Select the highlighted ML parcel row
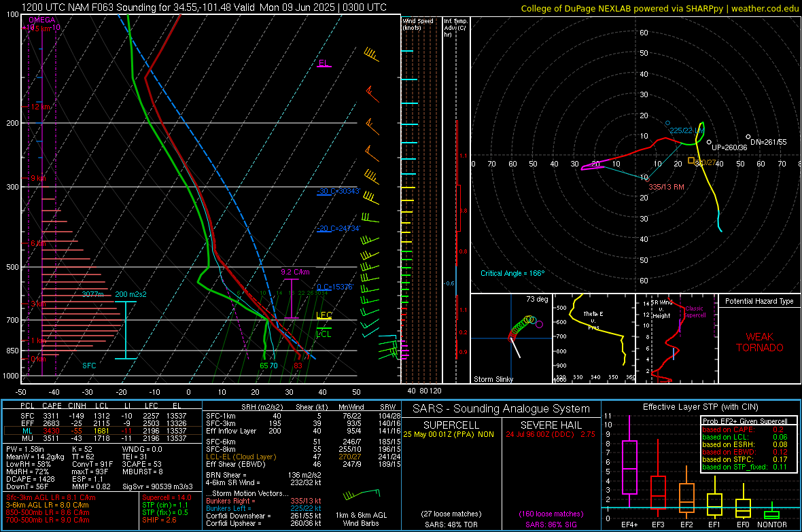 point(102,431)
